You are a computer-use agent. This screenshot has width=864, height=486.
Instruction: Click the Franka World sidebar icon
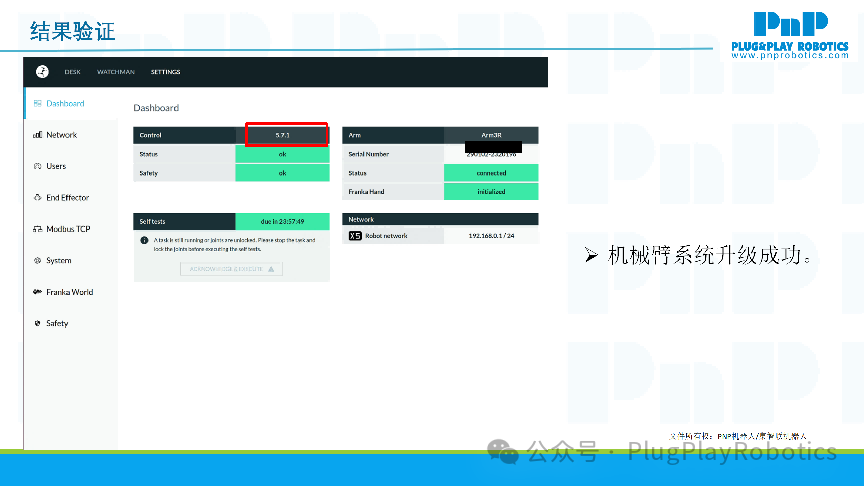tap(37, 291)
